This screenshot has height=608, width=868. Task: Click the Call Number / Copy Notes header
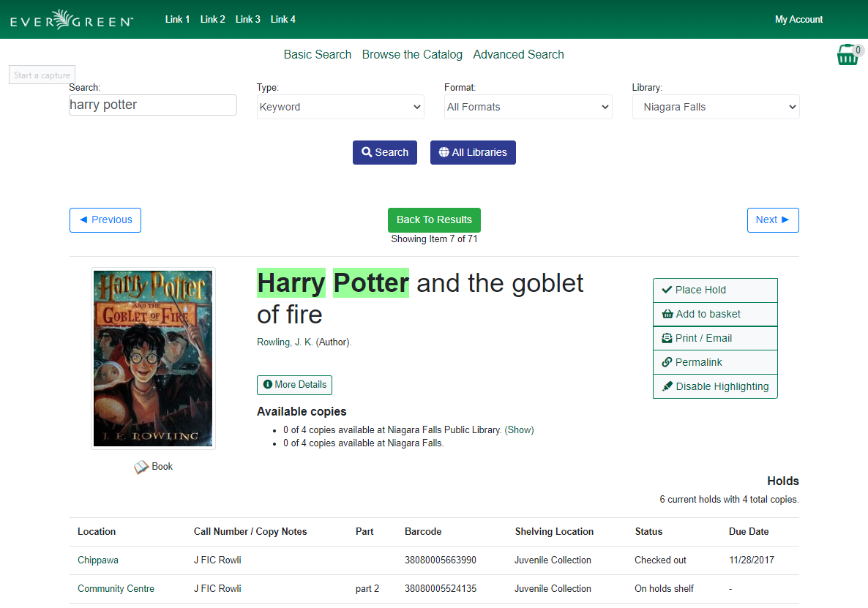click(250, 532)
